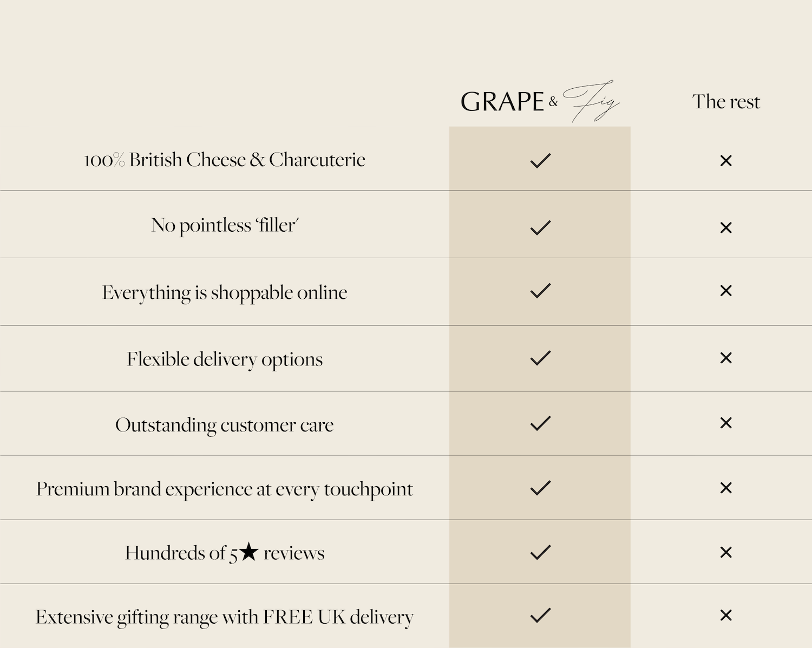This screenshot has width=812, height=648.
Task: Click the checkmark for Hundreds of 5-star reviews
Action: point(540,552)
